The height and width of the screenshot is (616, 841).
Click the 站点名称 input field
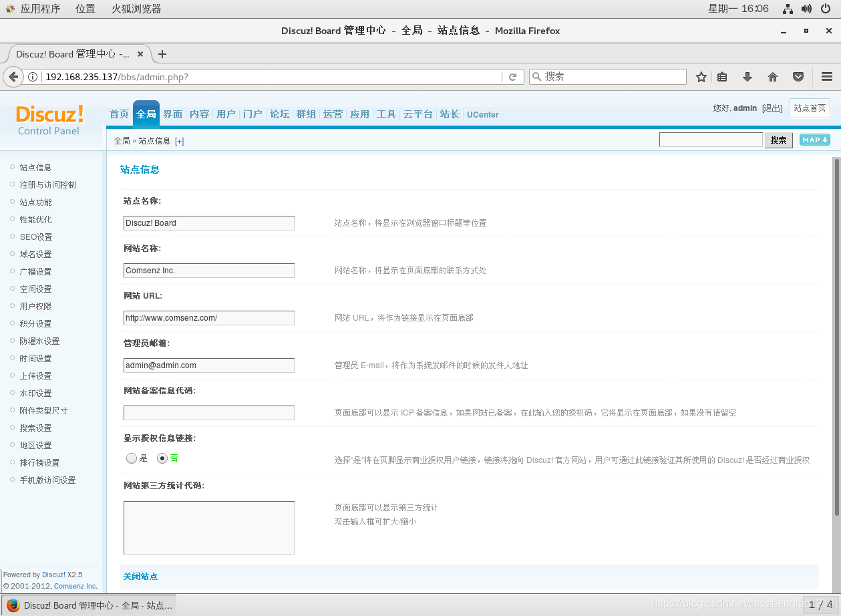(209, 223)
